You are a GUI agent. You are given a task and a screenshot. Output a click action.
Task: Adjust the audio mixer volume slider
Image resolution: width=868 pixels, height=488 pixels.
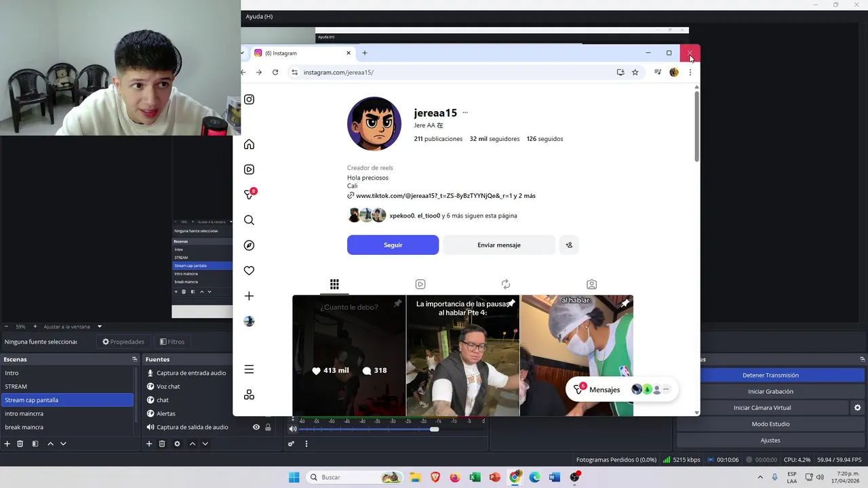pos(434,428)
